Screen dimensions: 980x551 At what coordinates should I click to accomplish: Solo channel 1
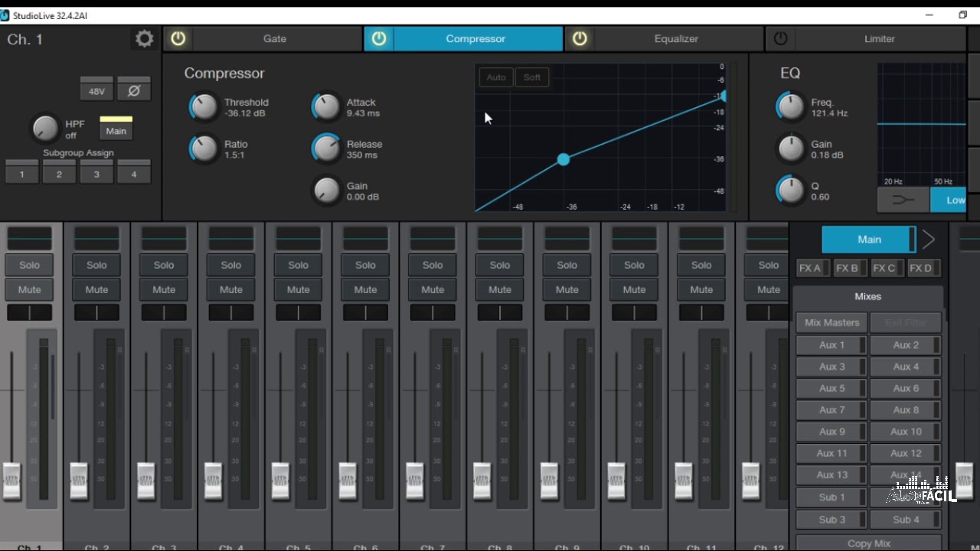(x=29, y=265)
